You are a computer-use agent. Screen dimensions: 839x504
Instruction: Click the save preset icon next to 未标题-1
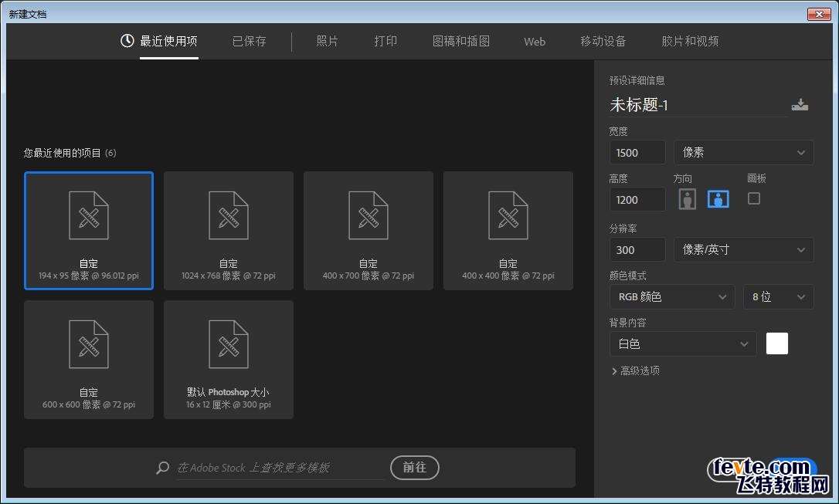pyautogui.click(x=800, y=104)
